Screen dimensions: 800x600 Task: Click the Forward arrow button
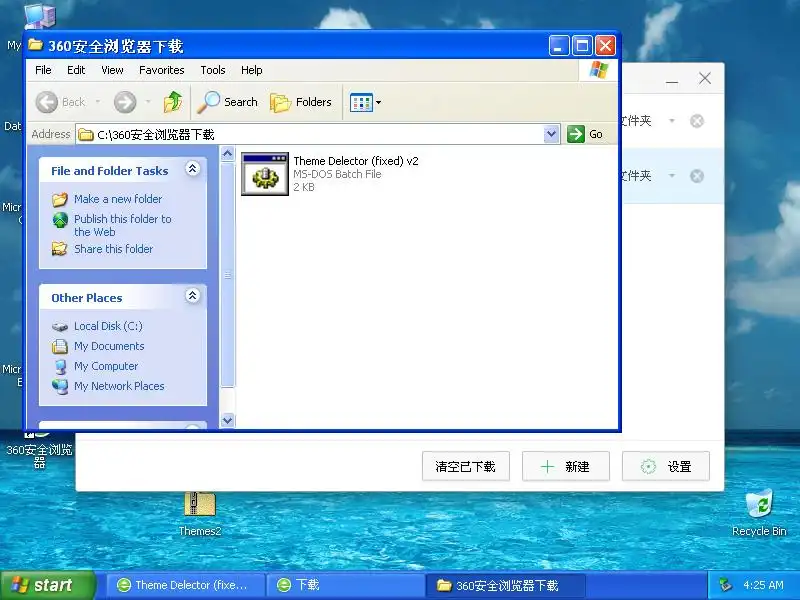coord(125,102)
